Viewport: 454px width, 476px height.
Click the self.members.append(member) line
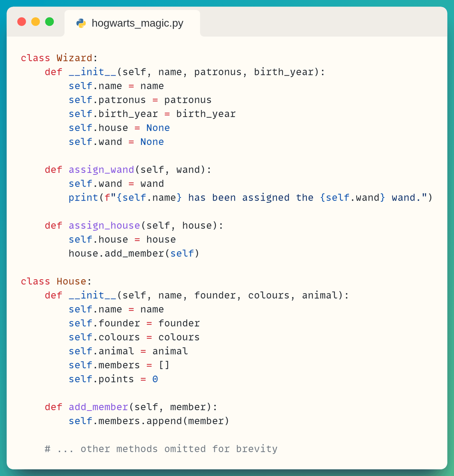click(149, 421)
